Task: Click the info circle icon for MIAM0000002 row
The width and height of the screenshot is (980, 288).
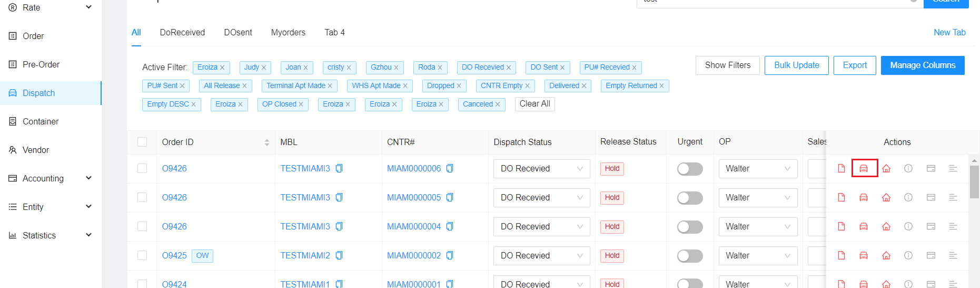Action: point(908,255)
